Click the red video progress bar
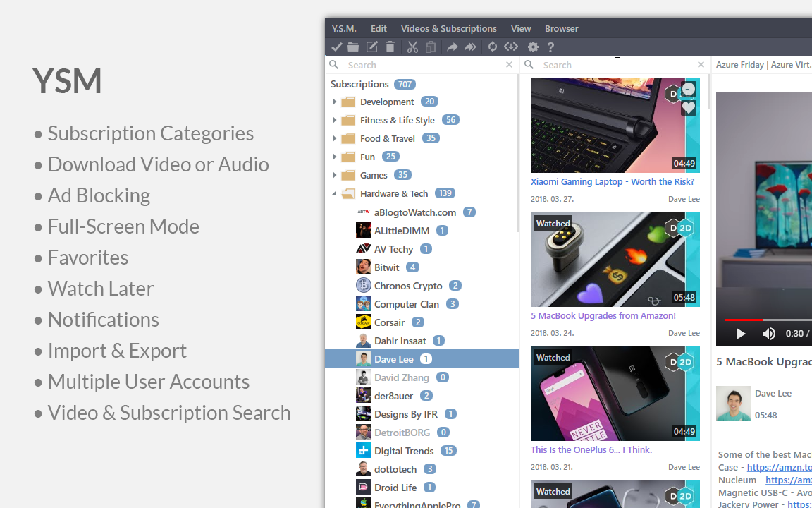 743,320
